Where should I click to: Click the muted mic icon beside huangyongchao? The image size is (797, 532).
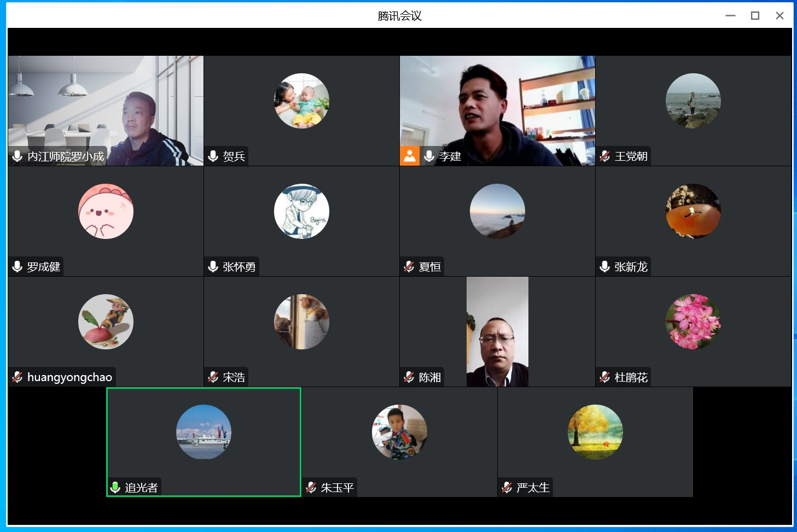click(x=18, y=377)
